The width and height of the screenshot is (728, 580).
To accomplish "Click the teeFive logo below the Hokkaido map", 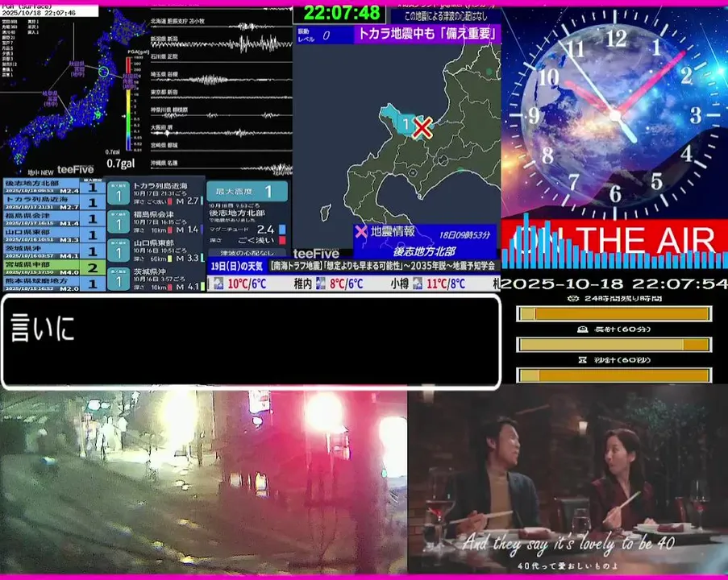I will tap(316, 253).
